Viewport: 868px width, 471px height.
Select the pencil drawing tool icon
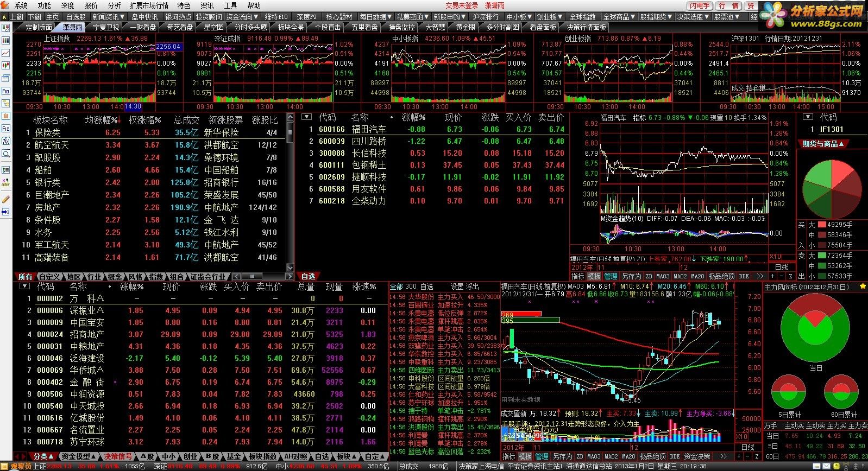5,199
